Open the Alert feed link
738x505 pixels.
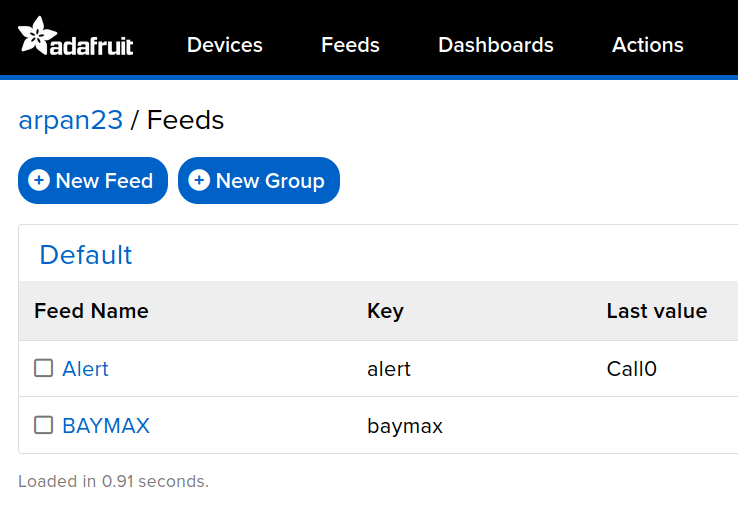click(85, 369)
